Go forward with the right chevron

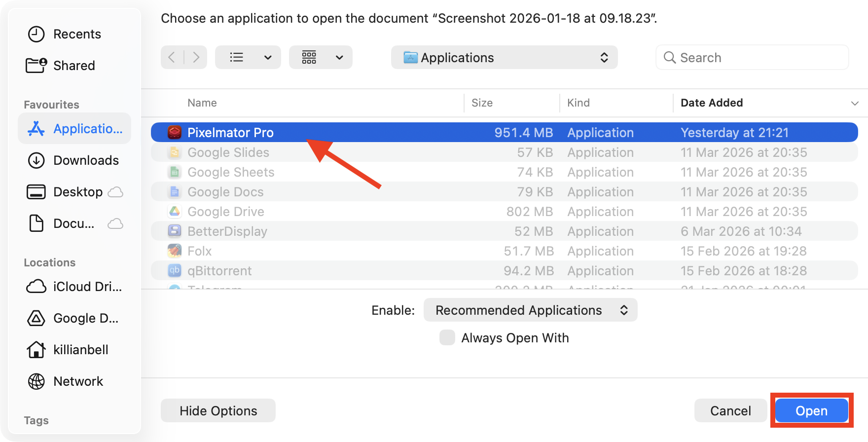196,57
